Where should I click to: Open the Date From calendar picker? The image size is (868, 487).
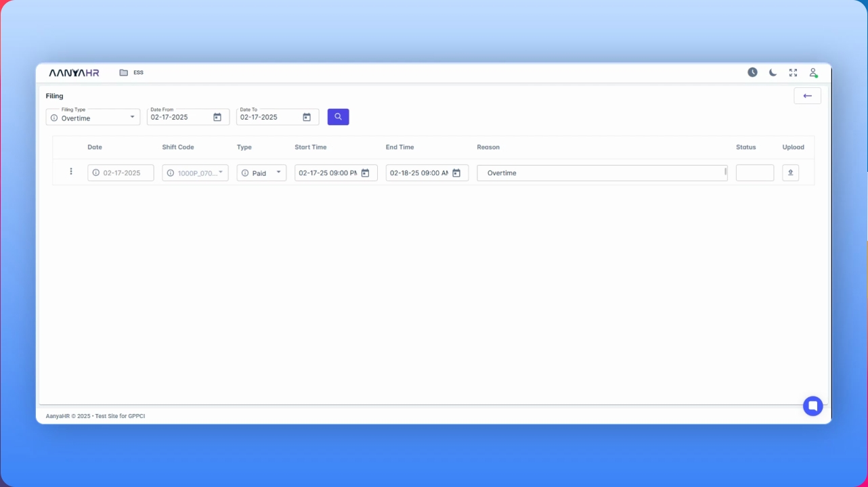pyautogui.click(x=217, y=117)
